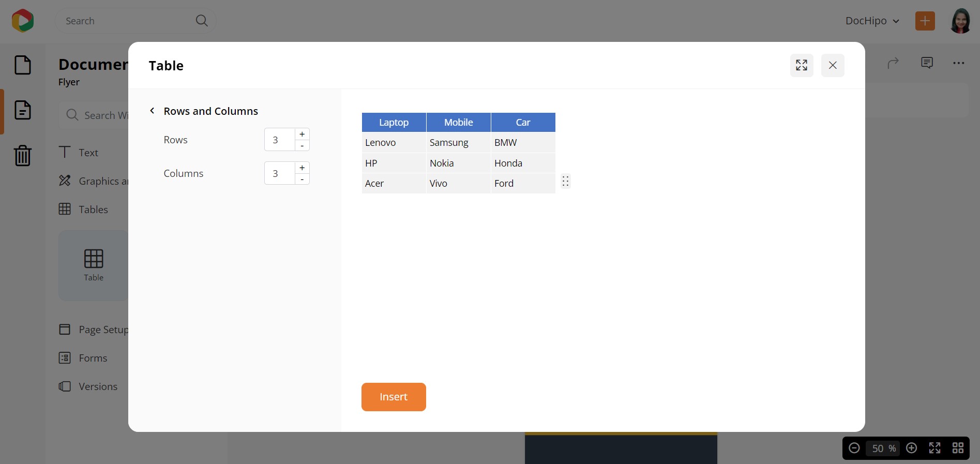980x464 pixels.
Task: Click the Rows value field
Action: 280,140
